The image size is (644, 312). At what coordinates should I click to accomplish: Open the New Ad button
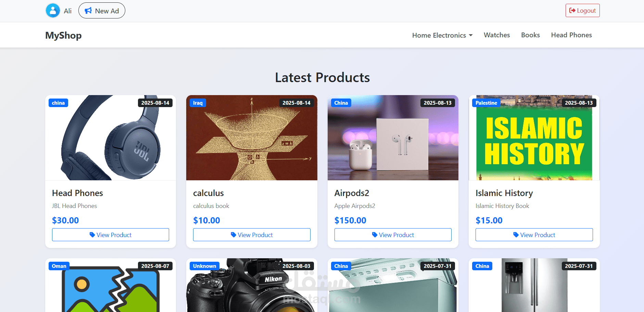pos(102,11)
